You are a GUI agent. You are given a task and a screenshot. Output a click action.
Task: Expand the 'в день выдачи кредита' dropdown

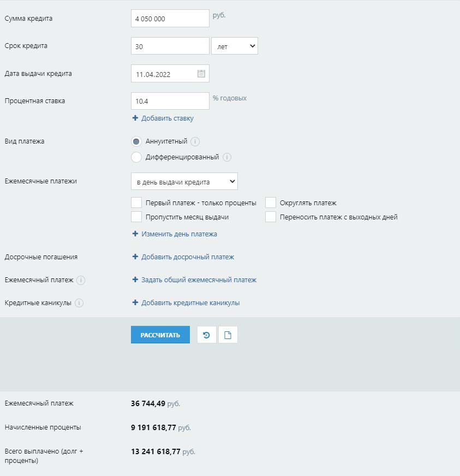coord(184,181)
